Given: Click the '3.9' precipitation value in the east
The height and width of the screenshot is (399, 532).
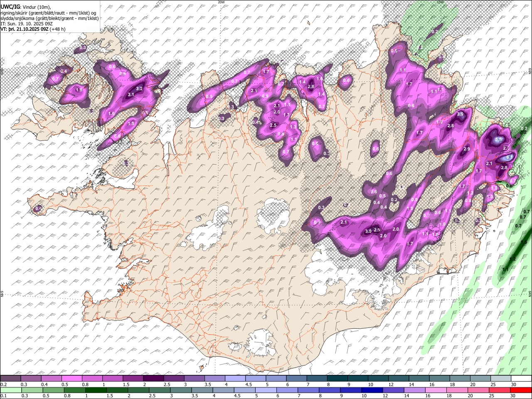Looking at the screenshot, I should pyautogui.click(x=460, y=114).
